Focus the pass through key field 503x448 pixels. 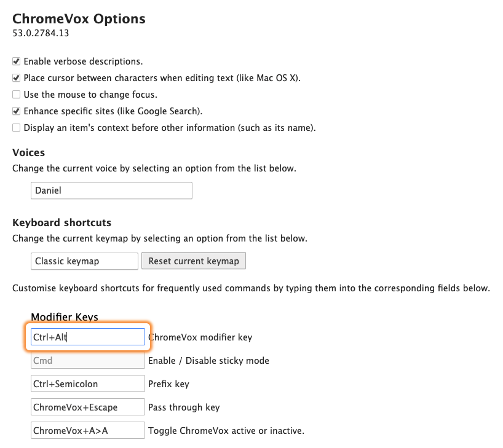tap(87, 407)
